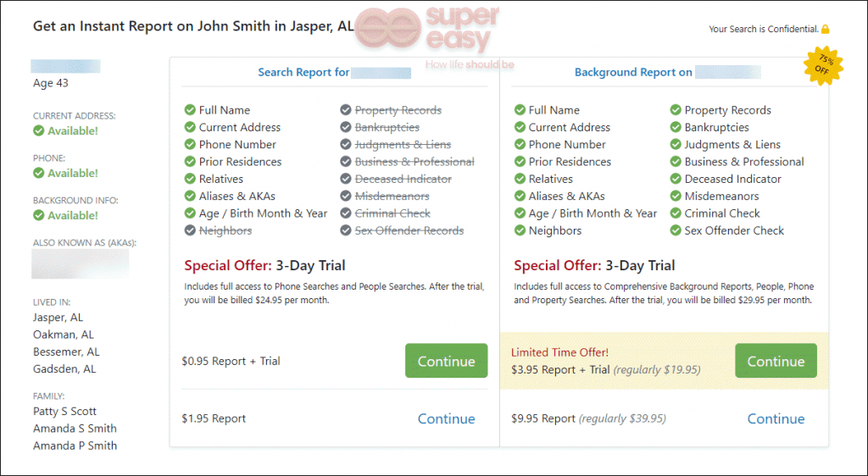
Task: Click green Continue for $3.95 Limited Time Offer
Action: click(x=776, y=361)
